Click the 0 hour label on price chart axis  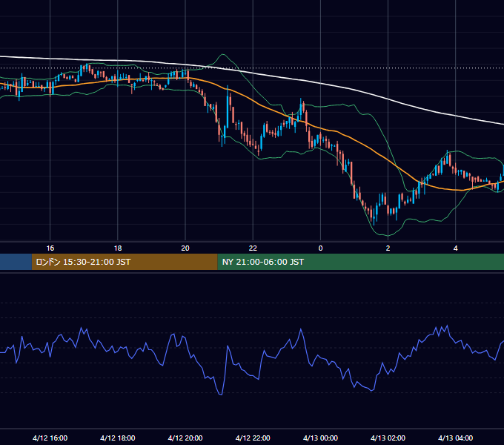(320, 248)
